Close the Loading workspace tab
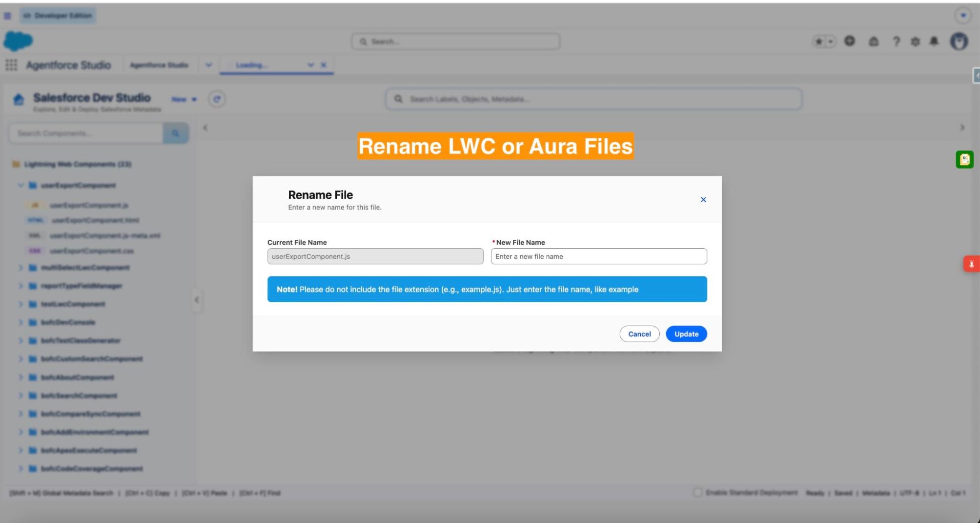Screen dimensions: 980x523 coord(324,65)
